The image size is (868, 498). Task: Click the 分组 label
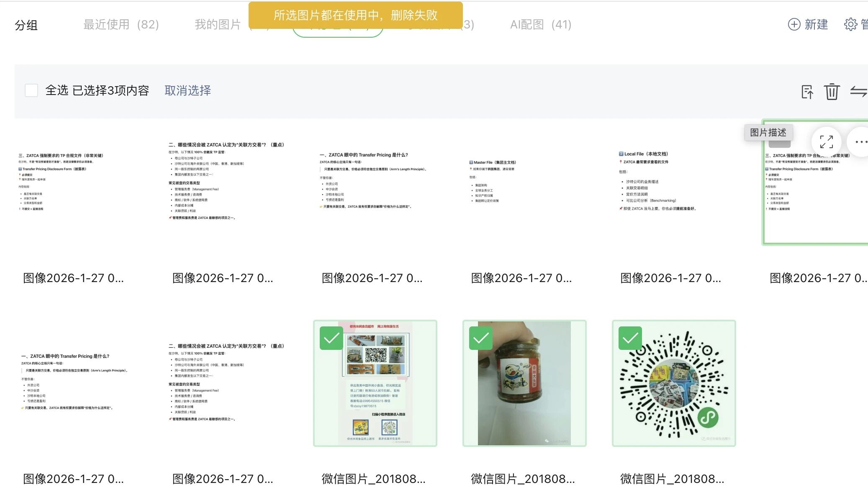point(26,25)
